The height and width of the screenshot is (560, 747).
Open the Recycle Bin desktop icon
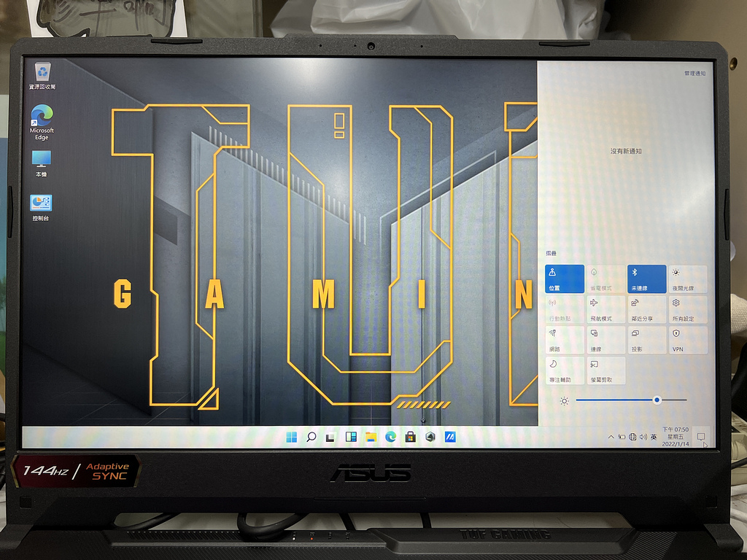click(42, 76)
